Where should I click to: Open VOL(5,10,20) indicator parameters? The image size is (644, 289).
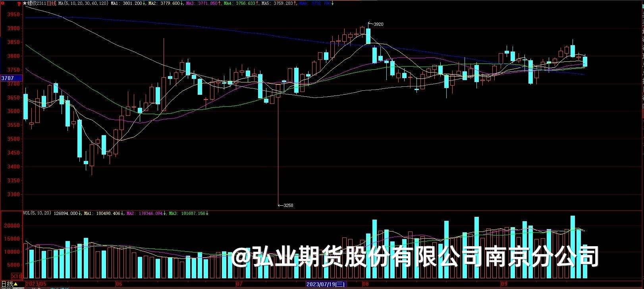pyautogui.click(x=37, y=213)
